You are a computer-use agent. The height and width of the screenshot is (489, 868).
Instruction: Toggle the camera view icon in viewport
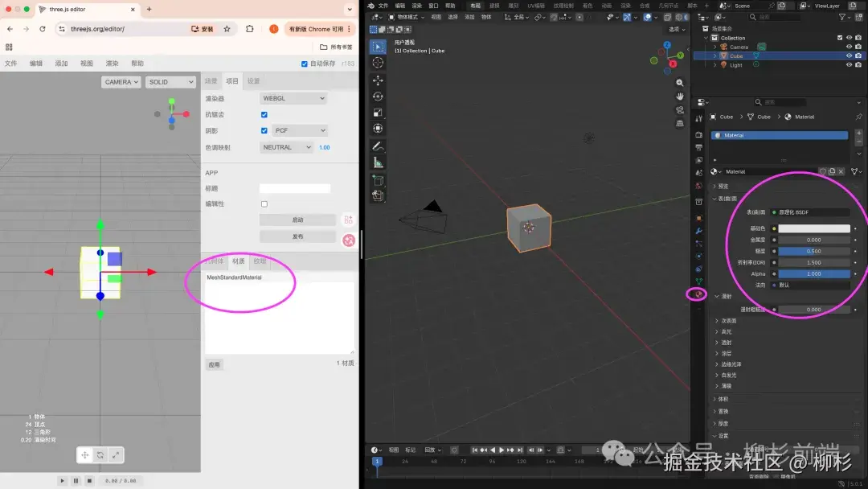click(x=680, y=109)
